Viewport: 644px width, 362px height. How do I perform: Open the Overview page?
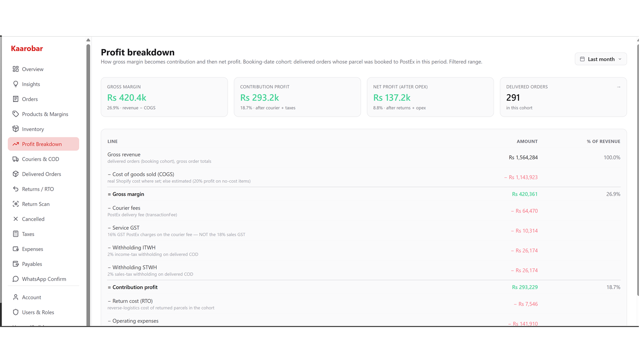43,69
